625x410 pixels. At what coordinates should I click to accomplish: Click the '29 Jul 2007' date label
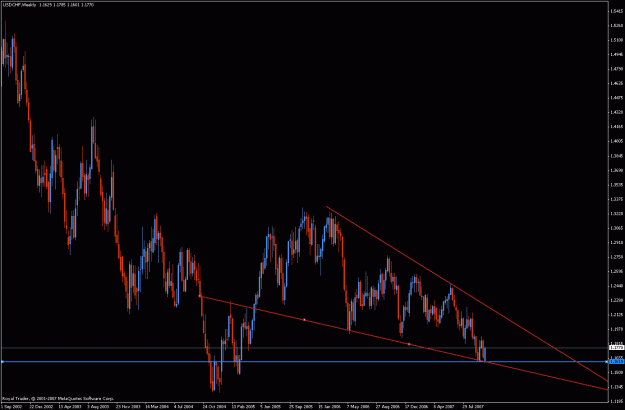pos(473,407)
